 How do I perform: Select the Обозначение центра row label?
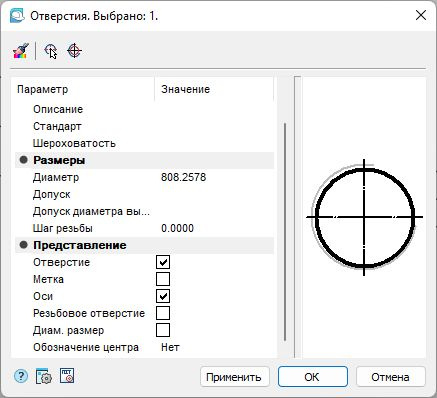pos(86,347)
